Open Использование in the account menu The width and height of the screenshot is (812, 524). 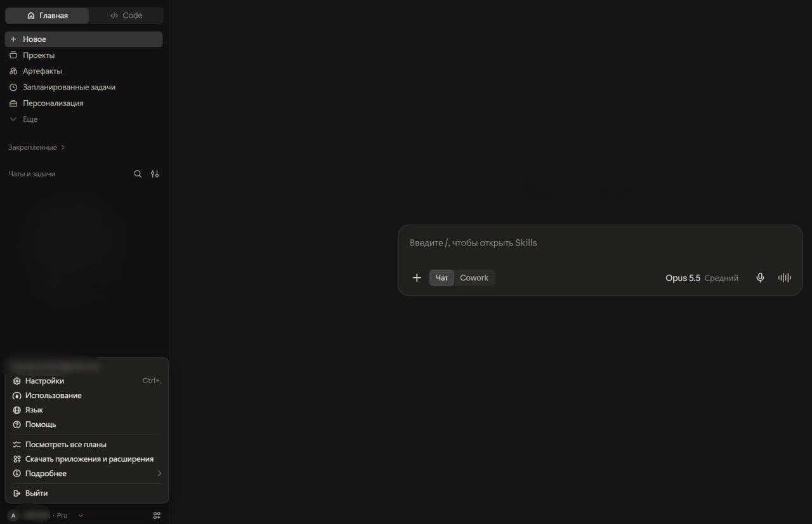point(87,395)
